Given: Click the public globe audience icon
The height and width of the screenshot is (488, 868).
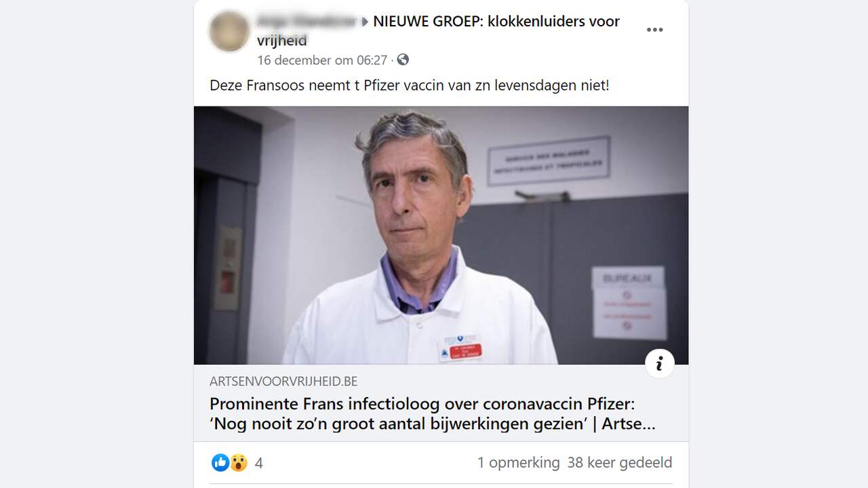Looking at the screenshot, I should (x=403, y=60).
